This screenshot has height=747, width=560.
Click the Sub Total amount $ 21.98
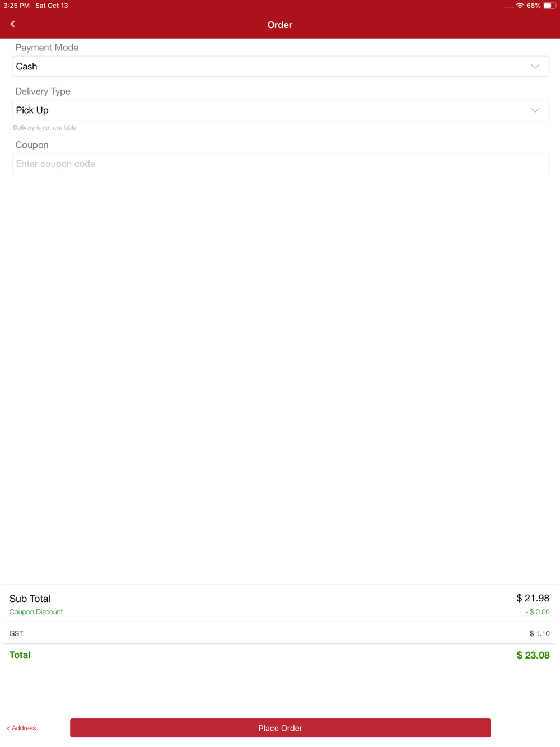pyautogui.click(x=533, y=598)
